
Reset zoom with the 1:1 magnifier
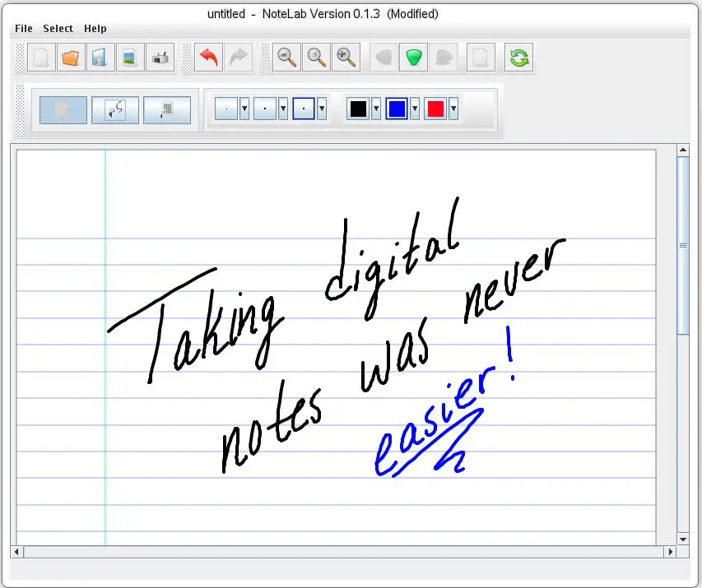(x=316, y=58)
